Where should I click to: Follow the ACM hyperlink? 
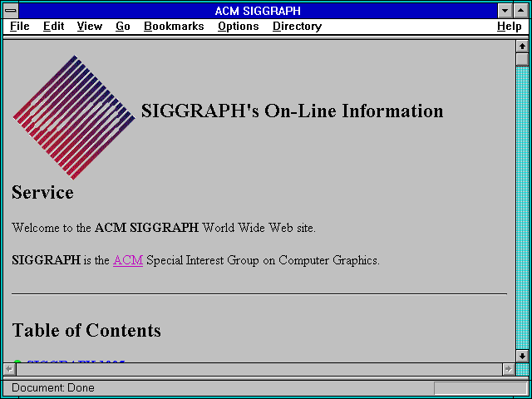pyautogui.click(x=128, y=260)
